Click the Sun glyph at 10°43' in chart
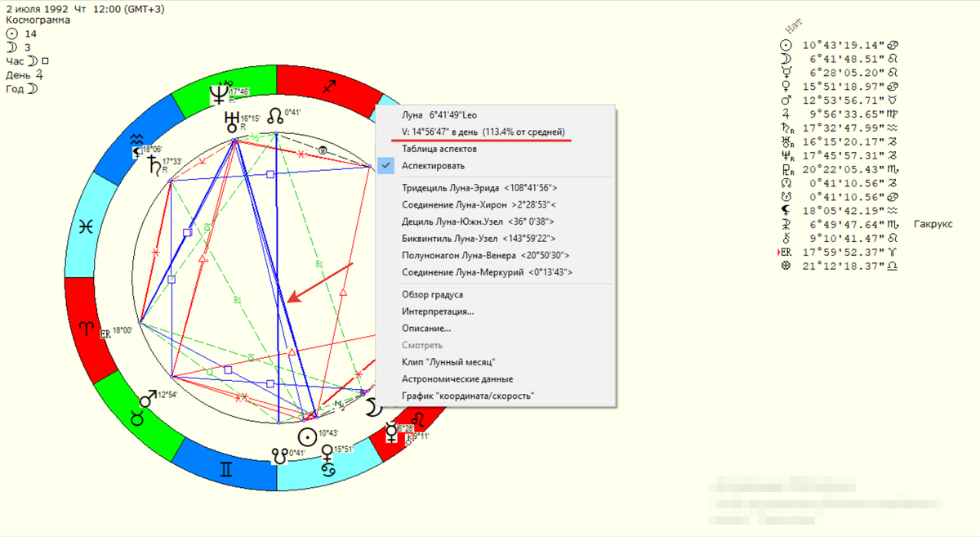The height and width of the screenshot is (537, 980). click(307, 436)
